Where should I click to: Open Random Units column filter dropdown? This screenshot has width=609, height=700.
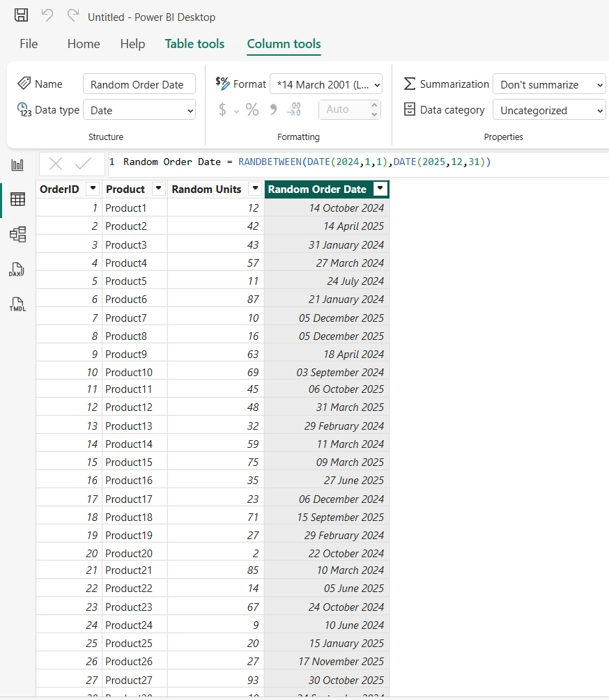pos(255,189)
